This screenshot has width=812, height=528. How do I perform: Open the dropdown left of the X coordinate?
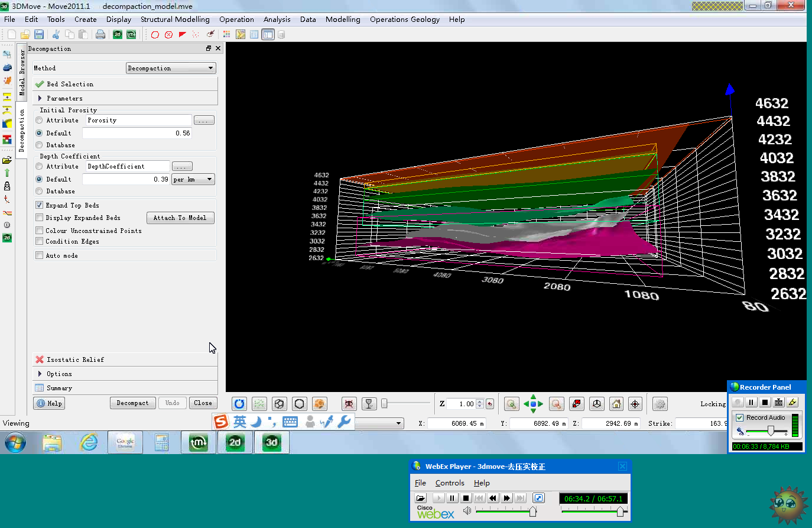(379, 423)
